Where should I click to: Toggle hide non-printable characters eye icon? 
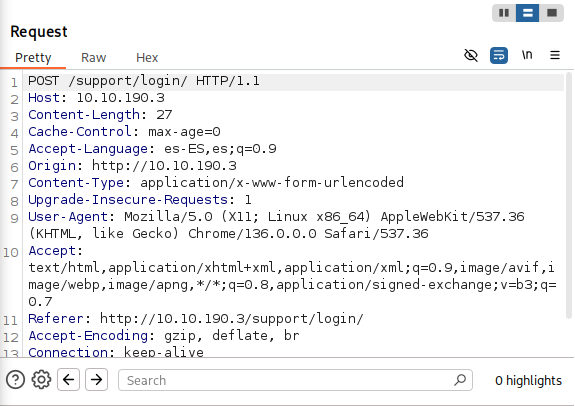pyautogui.click(x=471, y=55)
